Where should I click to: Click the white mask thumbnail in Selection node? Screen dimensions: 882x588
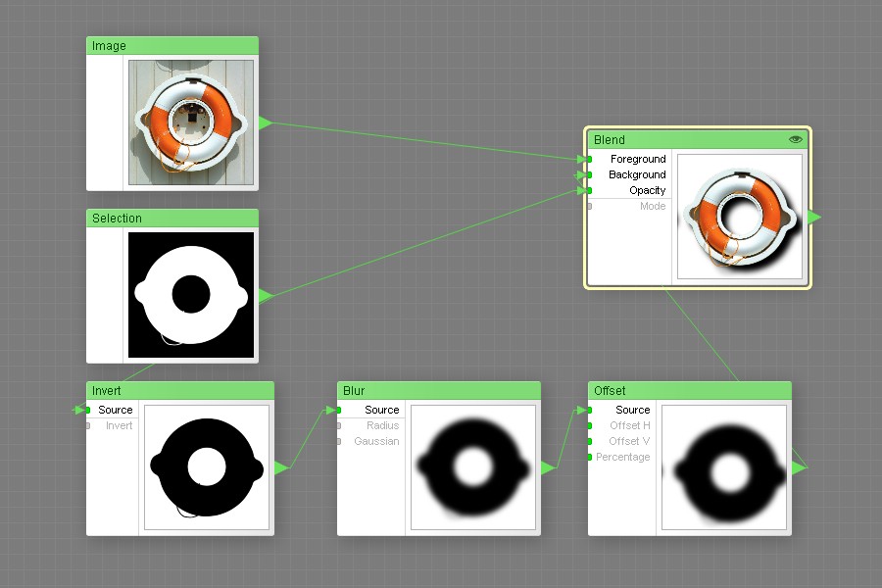pyautogui.click(x=191, y=295)
